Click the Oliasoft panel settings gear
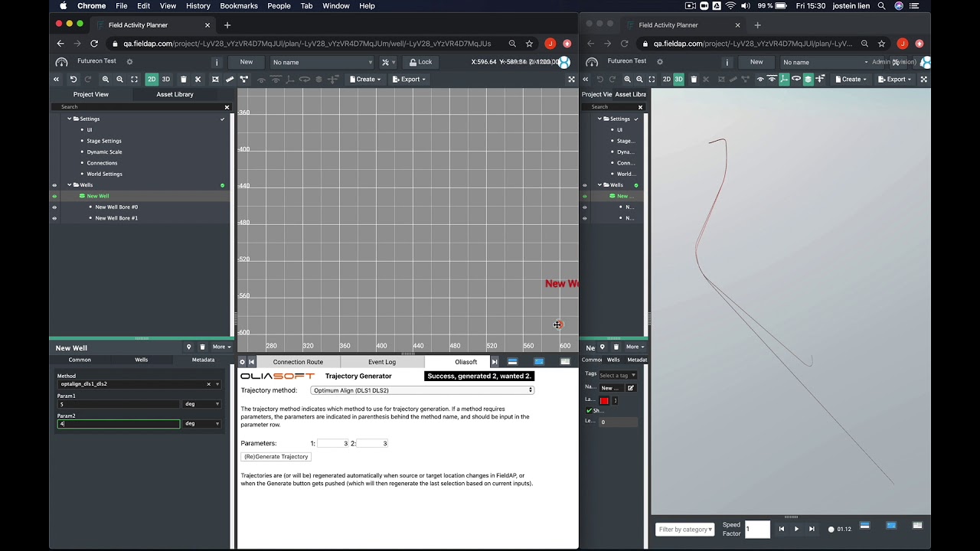Screen dimensions: 980x551 tap(243, 362)
